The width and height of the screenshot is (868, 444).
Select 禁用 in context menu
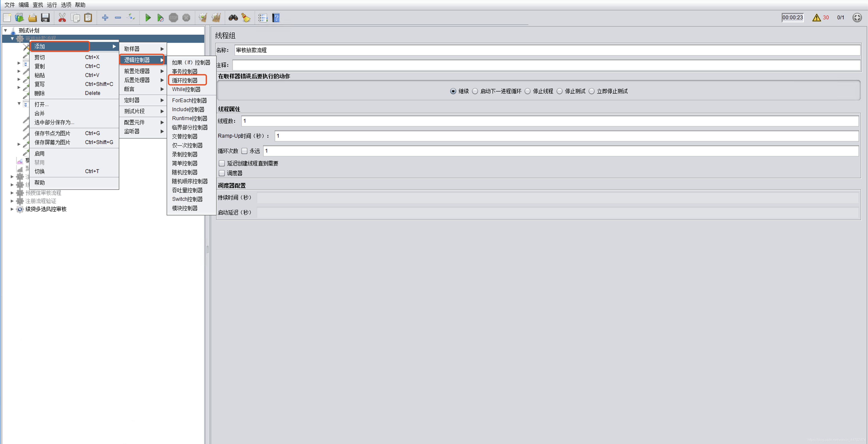(x=74, y=163)
